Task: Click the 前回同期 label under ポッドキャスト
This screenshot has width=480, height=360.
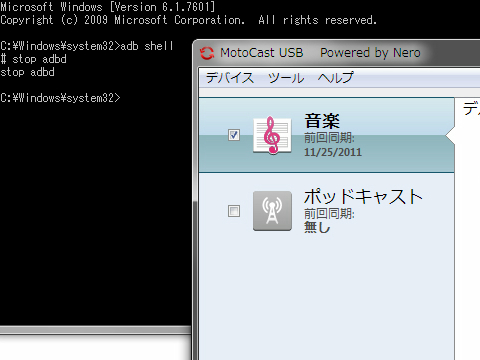Action: click(329, 213)
